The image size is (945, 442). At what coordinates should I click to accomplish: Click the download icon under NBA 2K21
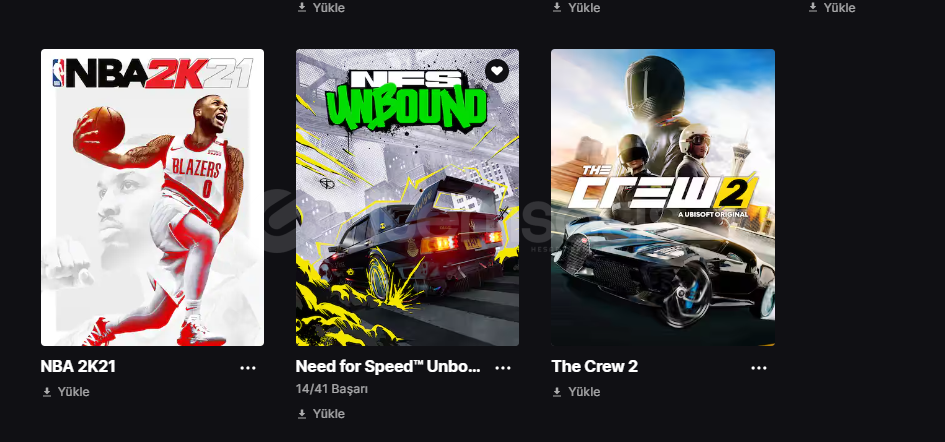pos(46,392)
